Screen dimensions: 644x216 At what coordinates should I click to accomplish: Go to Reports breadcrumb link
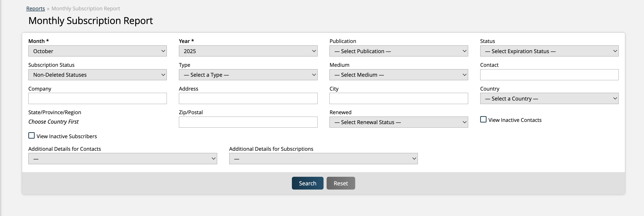tap(36, 9)
